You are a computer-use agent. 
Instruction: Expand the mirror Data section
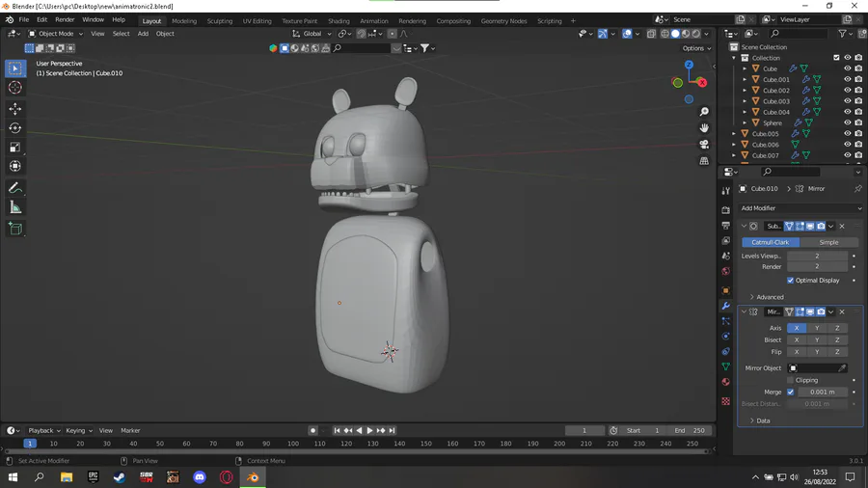tap(760, 421)
